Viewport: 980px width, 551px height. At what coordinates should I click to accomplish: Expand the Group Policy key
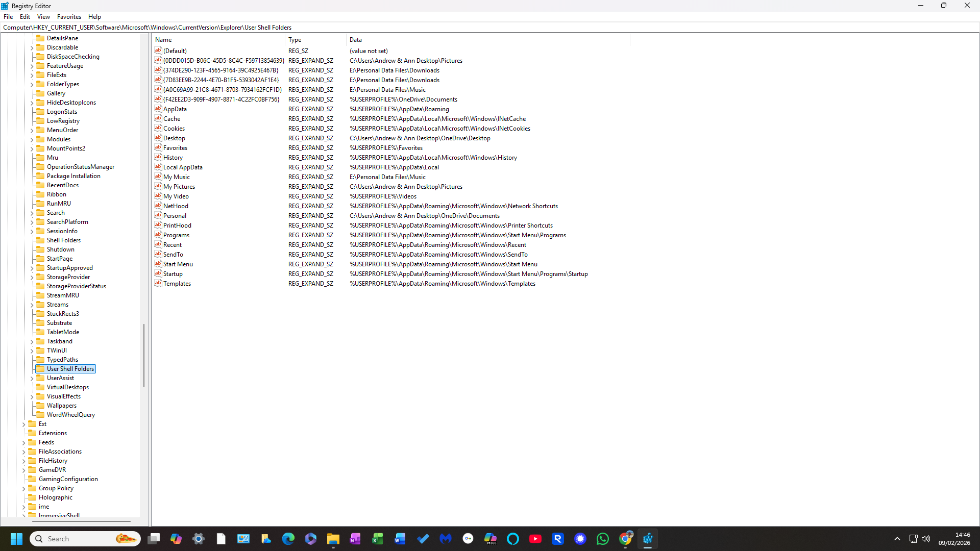tap(23, 489)
